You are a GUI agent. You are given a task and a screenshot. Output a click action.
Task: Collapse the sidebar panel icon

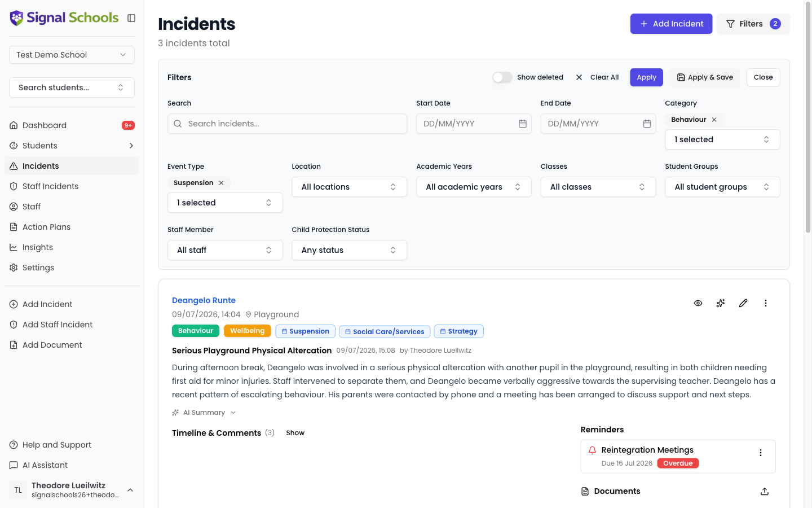[131, 18]
